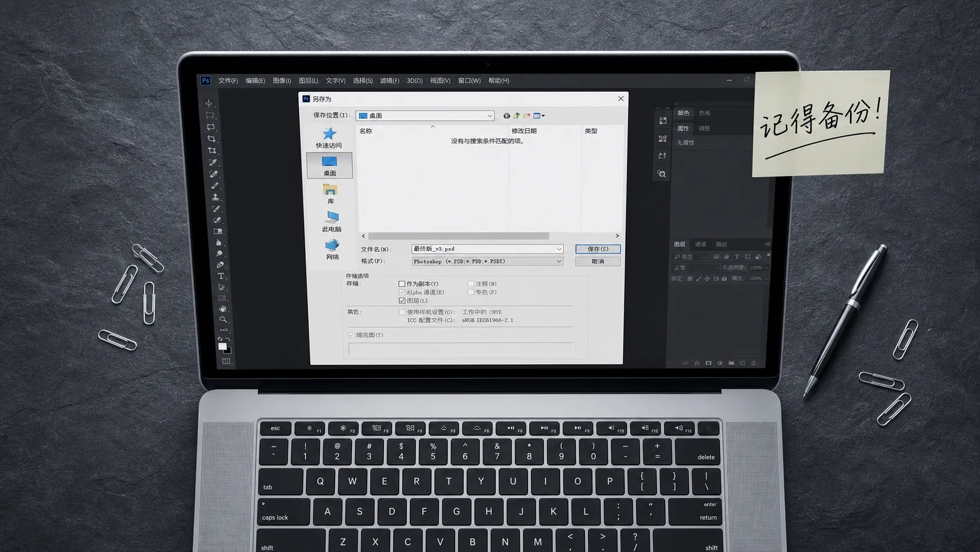Switch to the Swatches (色板) tab

click(x=705, y=113)
